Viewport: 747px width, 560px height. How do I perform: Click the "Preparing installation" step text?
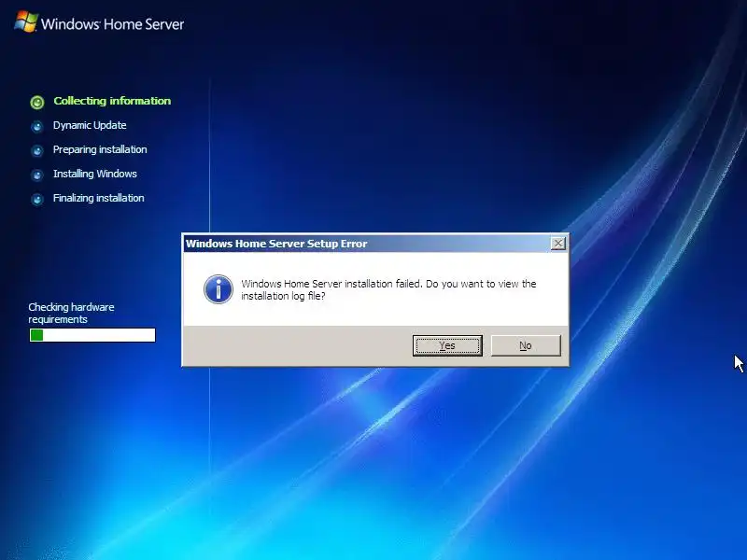coord(100,149)
